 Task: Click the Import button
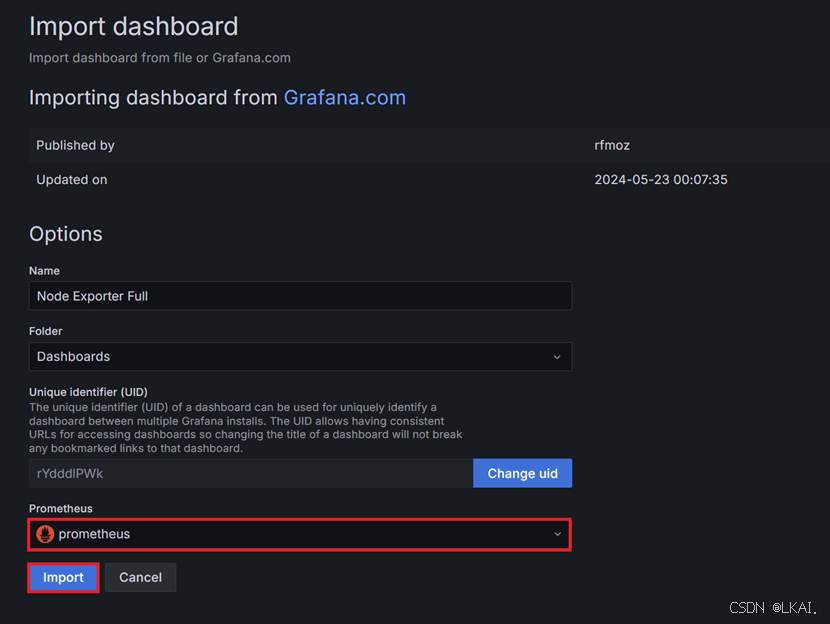[63, 577]
